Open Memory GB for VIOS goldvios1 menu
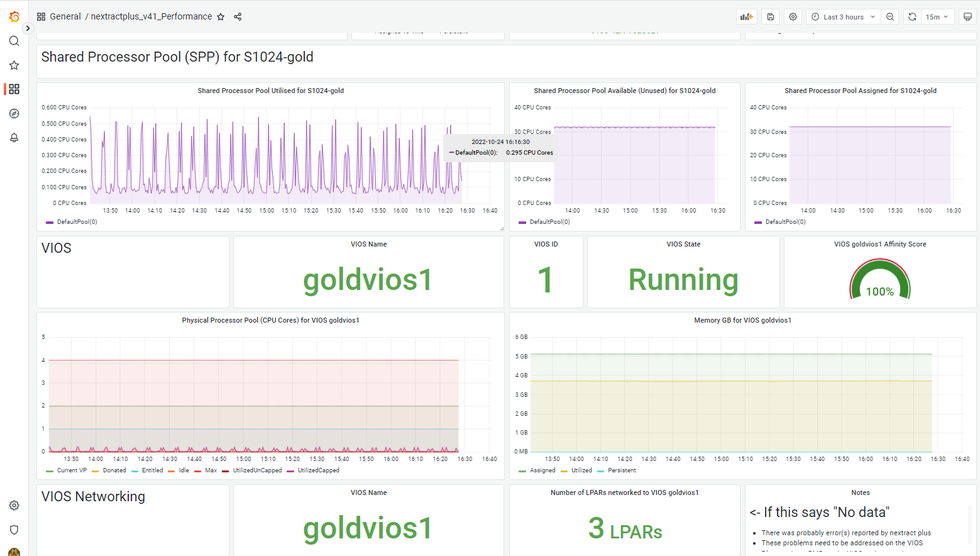This screenshot has width=980, height=556. 742,320
